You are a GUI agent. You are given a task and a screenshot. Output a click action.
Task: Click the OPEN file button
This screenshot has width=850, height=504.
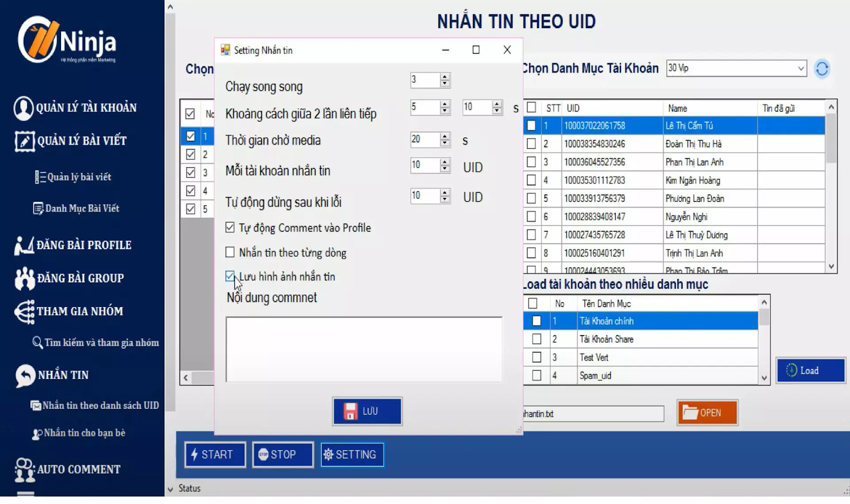tap(708, 413)
